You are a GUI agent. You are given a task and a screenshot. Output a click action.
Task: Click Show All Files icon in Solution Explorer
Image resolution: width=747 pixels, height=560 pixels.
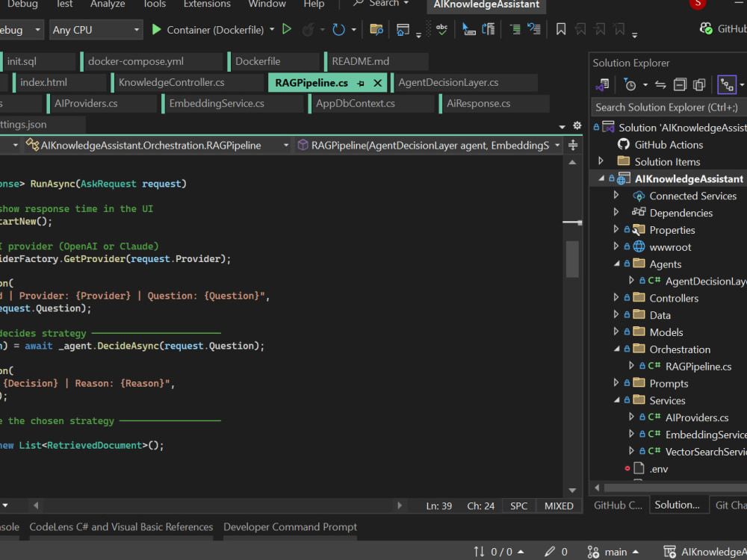click(x=699, y=85)
